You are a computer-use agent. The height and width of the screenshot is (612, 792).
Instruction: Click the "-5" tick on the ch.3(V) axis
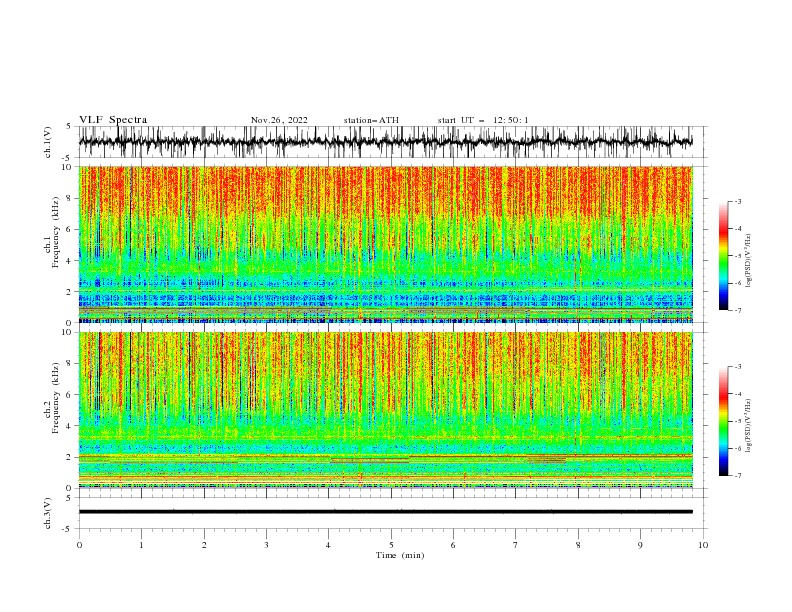68,529
